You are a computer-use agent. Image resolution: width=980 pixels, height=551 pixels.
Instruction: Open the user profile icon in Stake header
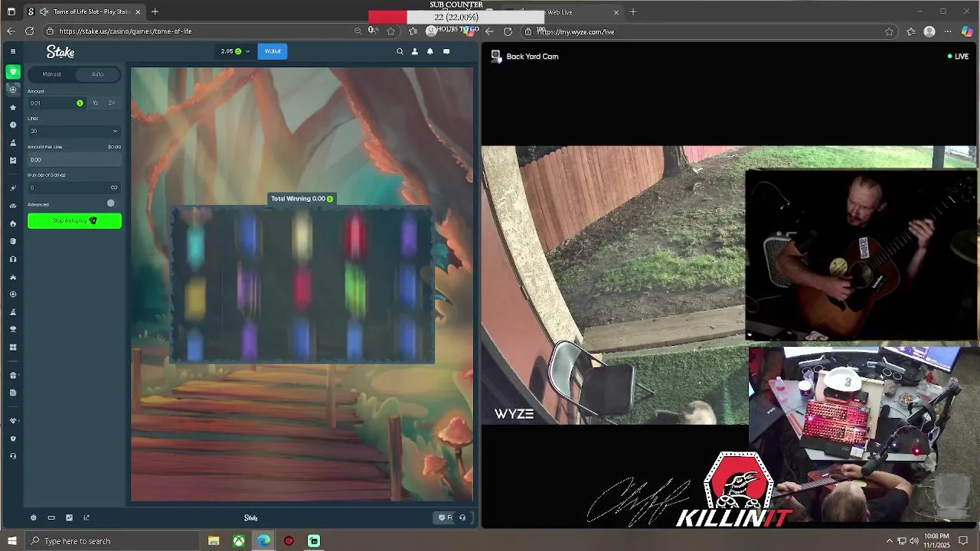pos(415,51)
